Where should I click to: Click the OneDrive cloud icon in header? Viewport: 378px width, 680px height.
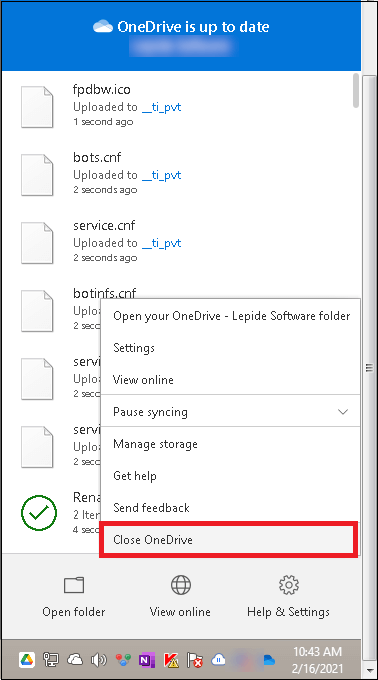(x=103, y=27)
